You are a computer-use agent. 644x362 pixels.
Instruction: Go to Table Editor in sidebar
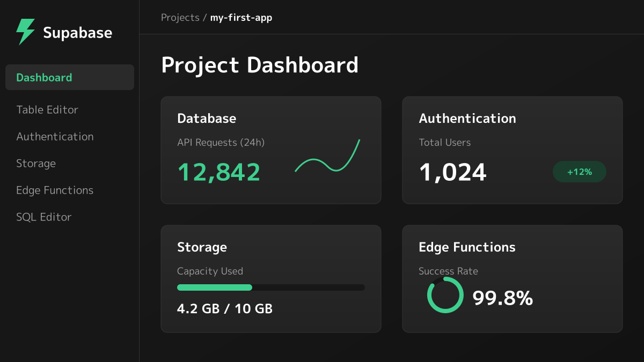coord(47,109)
